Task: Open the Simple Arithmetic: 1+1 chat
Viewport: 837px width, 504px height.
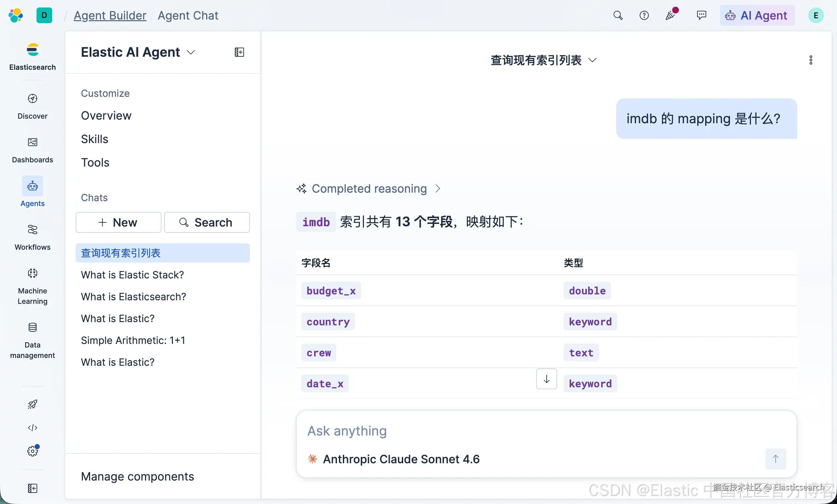Action: pyautogui.click(x=133, y=340)
